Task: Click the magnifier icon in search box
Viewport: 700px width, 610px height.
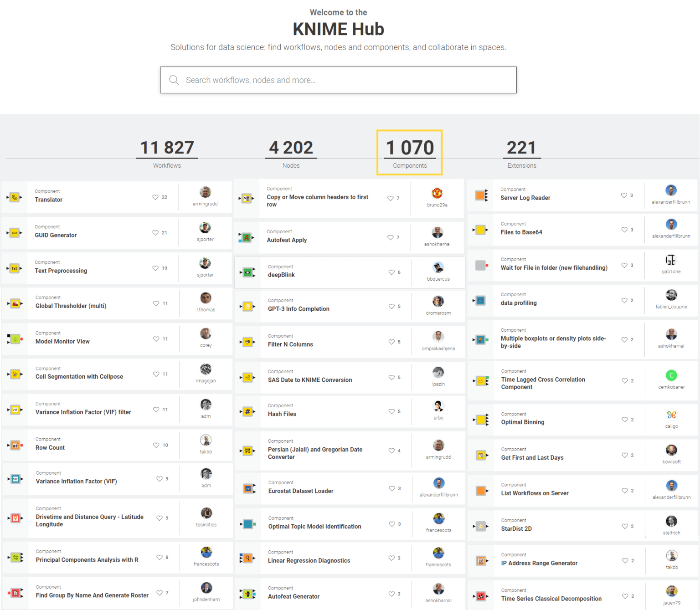Action: (174, 80)
